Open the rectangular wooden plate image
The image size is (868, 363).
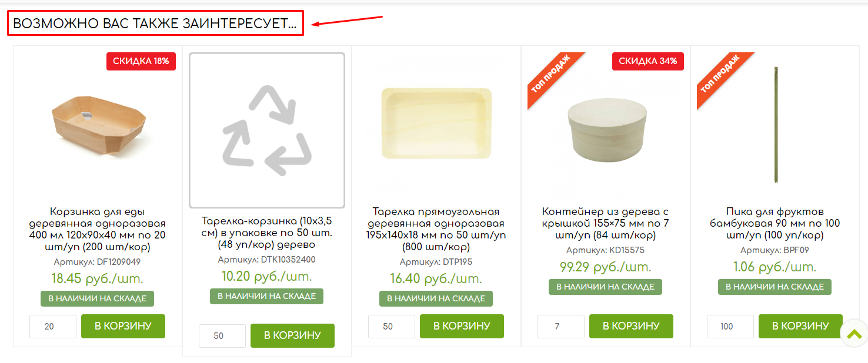tap(436, 123)
